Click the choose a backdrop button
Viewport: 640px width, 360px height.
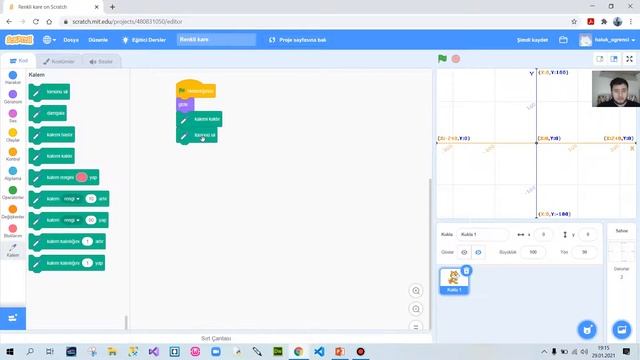point(622,329)
